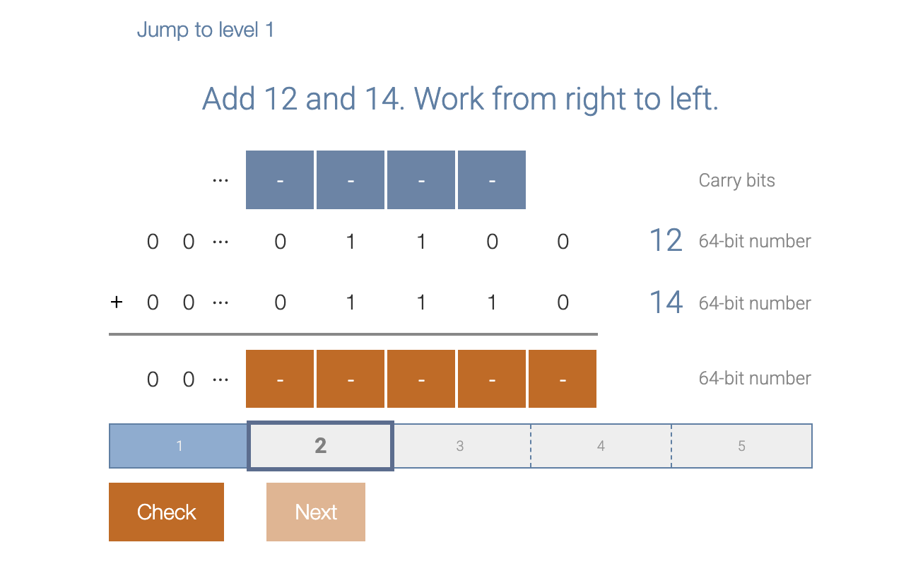Click the blue 12 number label
This screenshot has width=906, height=588.
click(664, 240)
